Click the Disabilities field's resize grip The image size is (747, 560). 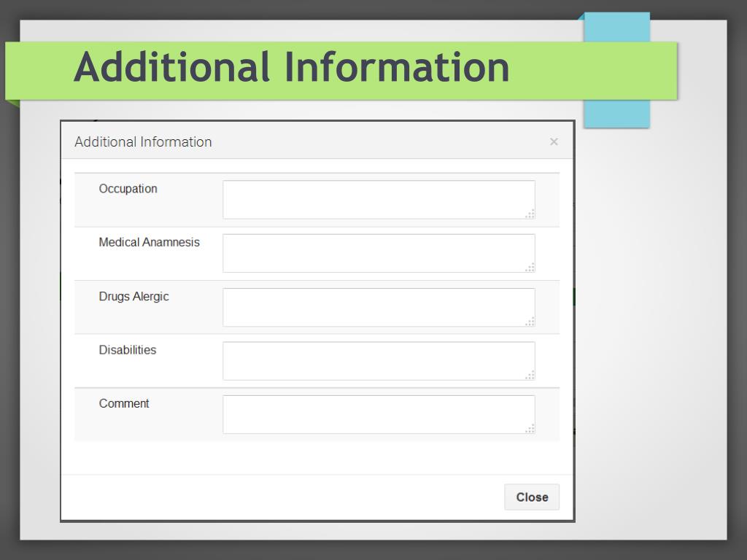click(530, 376)
